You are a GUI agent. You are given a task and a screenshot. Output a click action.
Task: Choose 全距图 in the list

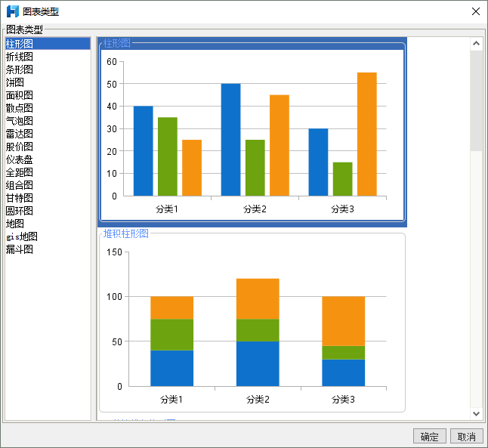(48, 172)
